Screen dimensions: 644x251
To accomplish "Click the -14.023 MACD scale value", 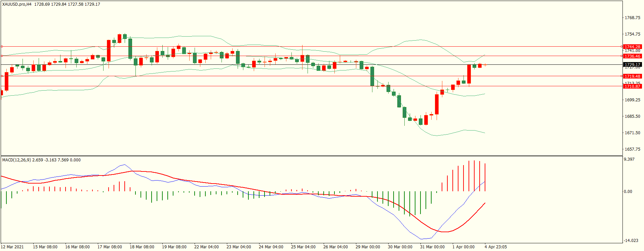I will pos(631,241).
